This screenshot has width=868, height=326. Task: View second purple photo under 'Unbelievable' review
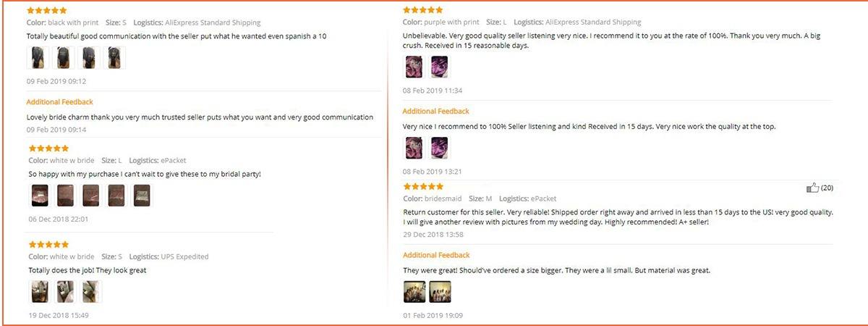click(x=439, y=67)
